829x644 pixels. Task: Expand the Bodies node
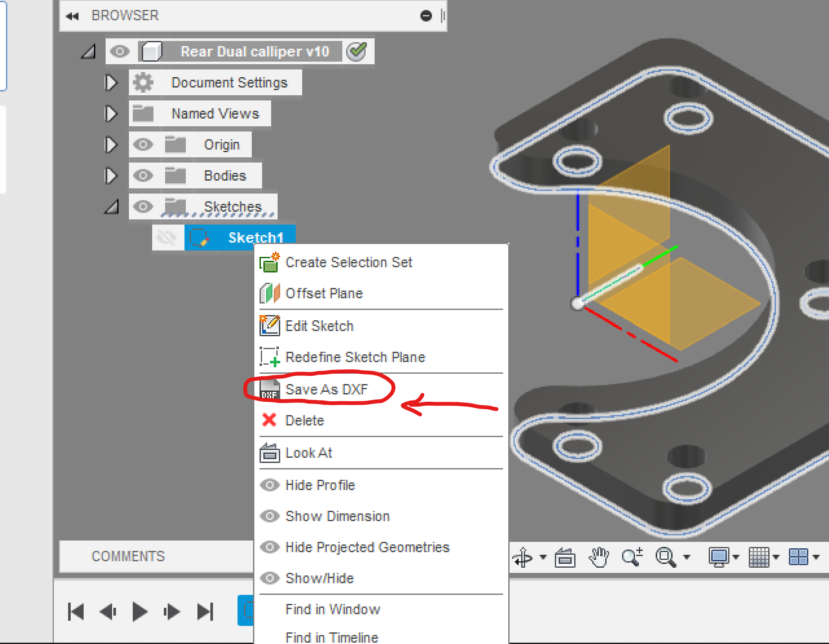111,175
